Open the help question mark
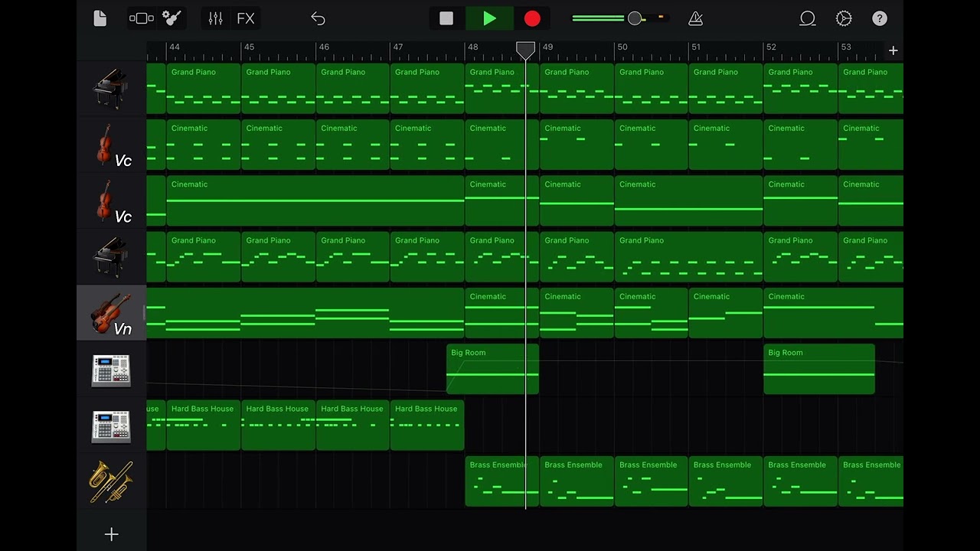 (880, 18)
